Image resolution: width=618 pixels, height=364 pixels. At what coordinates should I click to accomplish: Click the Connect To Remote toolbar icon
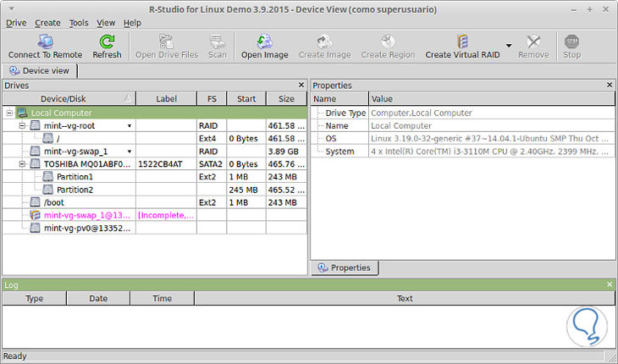(45, 41)
